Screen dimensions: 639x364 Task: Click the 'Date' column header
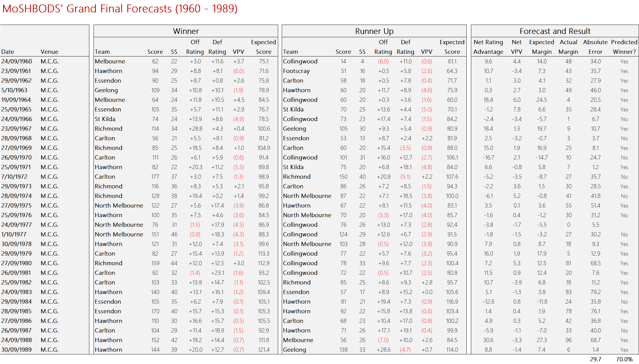tap(8, 52)
